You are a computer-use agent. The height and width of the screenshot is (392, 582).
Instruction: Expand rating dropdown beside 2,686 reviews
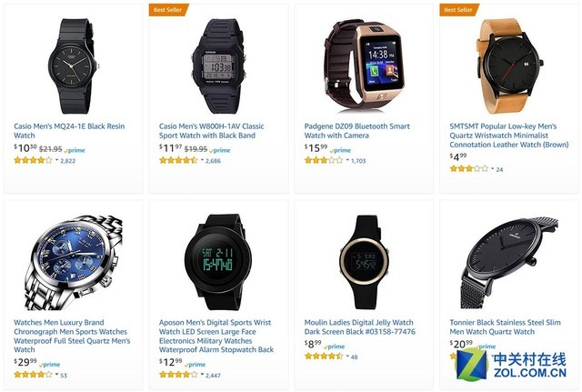pos(202,160)
